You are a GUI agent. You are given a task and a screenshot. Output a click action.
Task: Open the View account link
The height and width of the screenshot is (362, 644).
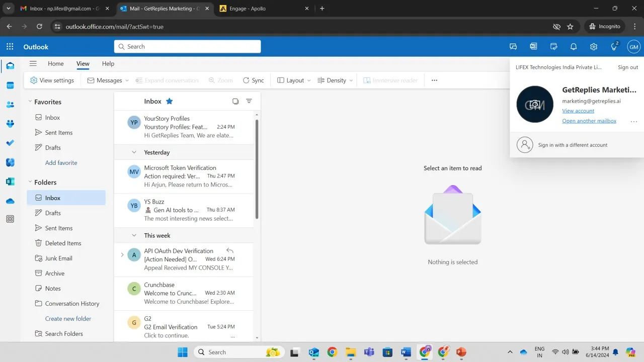(x=578, y=111)
